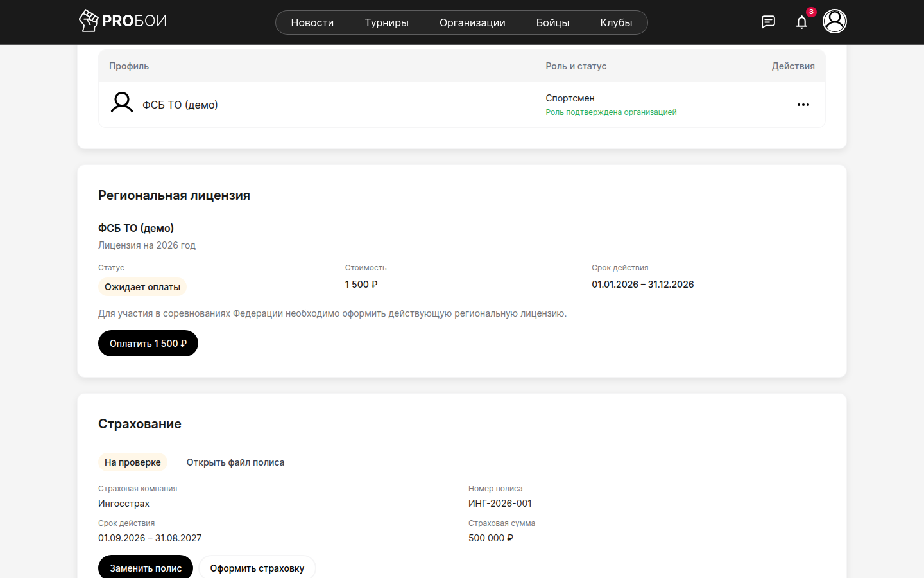Click the Роль подтверждена организацией status text
924x578 pixels.
[x=611, y=112]
